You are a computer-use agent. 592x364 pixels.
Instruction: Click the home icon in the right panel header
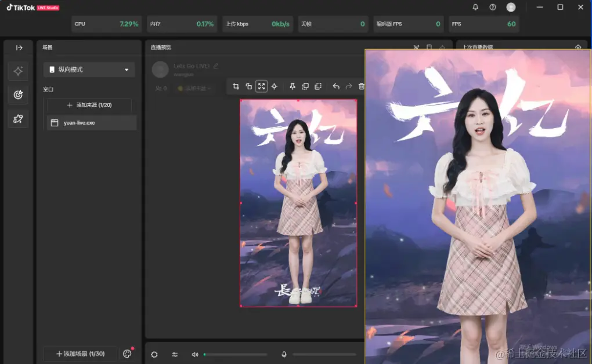(x=578, y=48)
